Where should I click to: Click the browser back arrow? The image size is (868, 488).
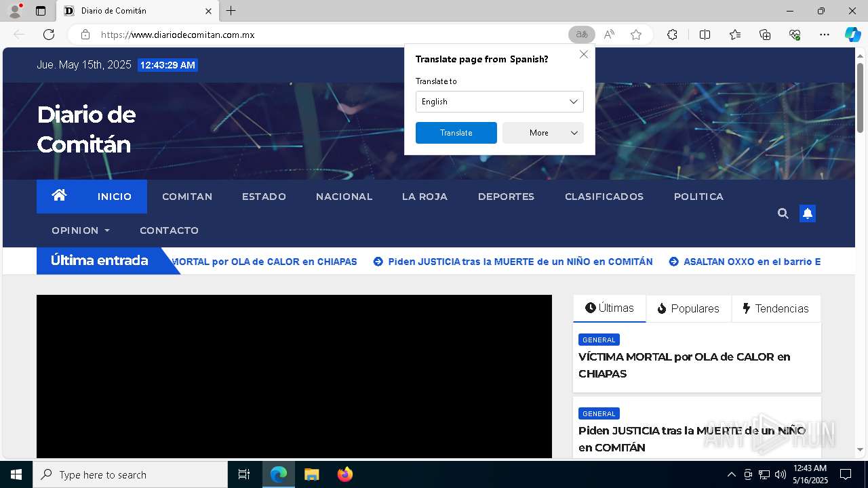[x=19, y=35]
